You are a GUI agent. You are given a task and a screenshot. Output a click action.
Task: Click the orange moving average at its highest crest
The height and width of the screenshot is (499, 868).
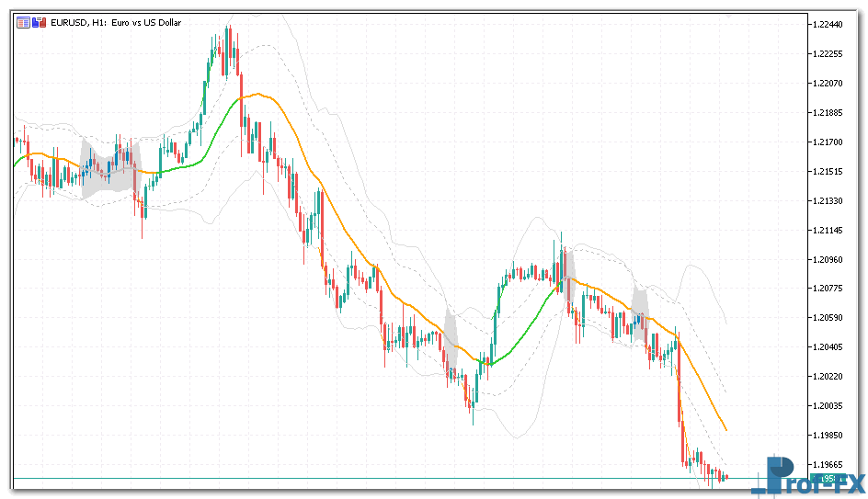260,94
